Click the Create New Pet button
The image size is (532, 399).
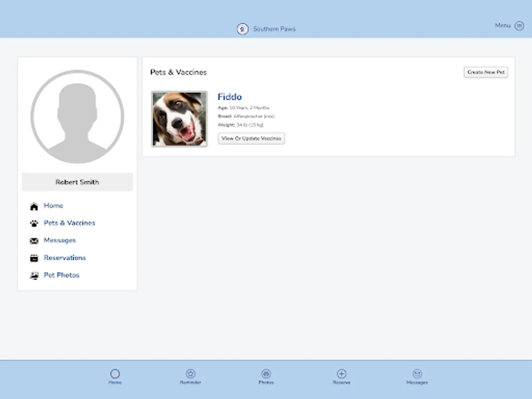pos(486,72)
